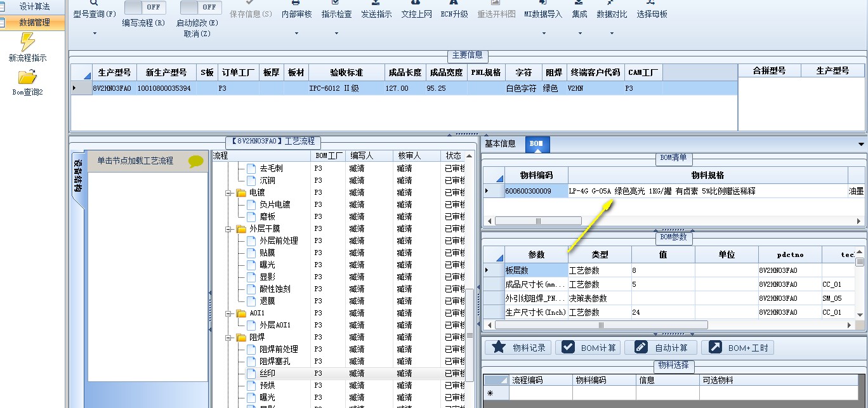Select the 数据管理 navigation item
Image resolution: width=868 pixels, height=408 pixels.
pos(33,22)
